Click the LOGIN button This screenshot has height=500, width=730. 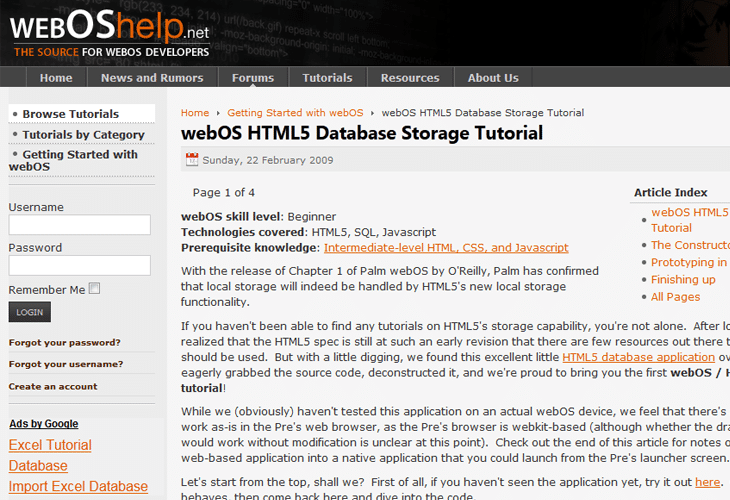pos(30,312)
